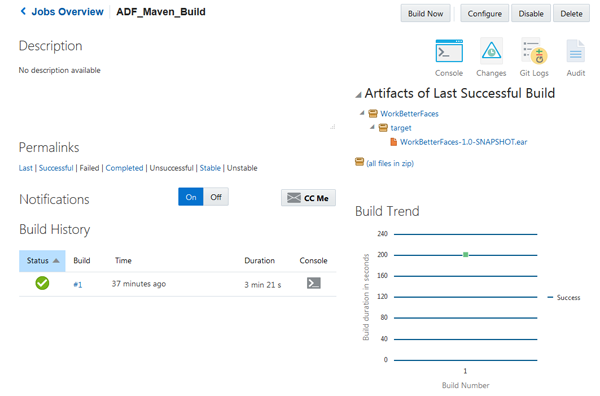Turn notifications Off
The image size is (600, 396).
[216, 197]
